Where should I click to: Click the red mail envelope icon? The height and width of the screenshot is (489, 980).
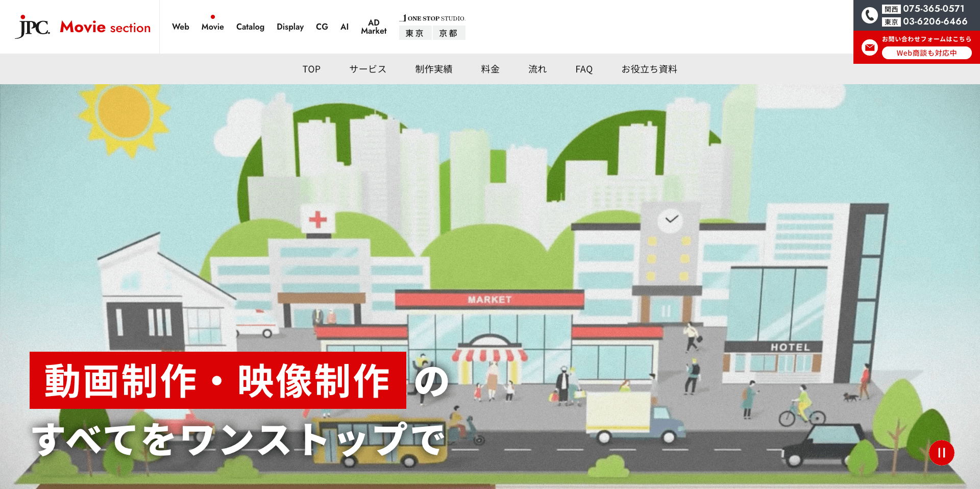coord(869,47)
